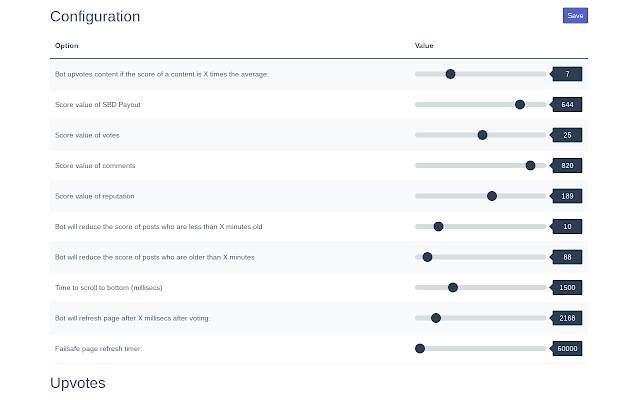Image resolution: width=640 pixels, height=400 pixels.
Task: Click the comments value box showing 820
Action: [x=567, y=165]
